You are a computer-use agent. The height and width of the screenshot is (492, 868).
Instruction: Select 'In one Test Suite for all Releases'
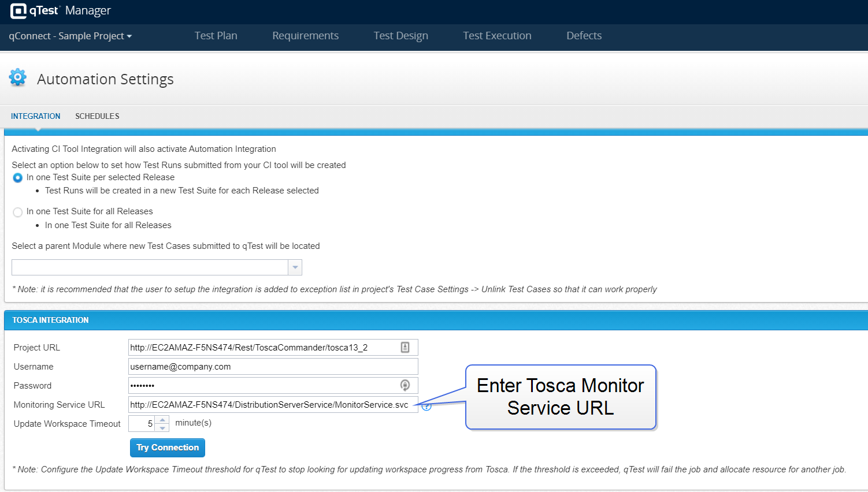[18, 212]
